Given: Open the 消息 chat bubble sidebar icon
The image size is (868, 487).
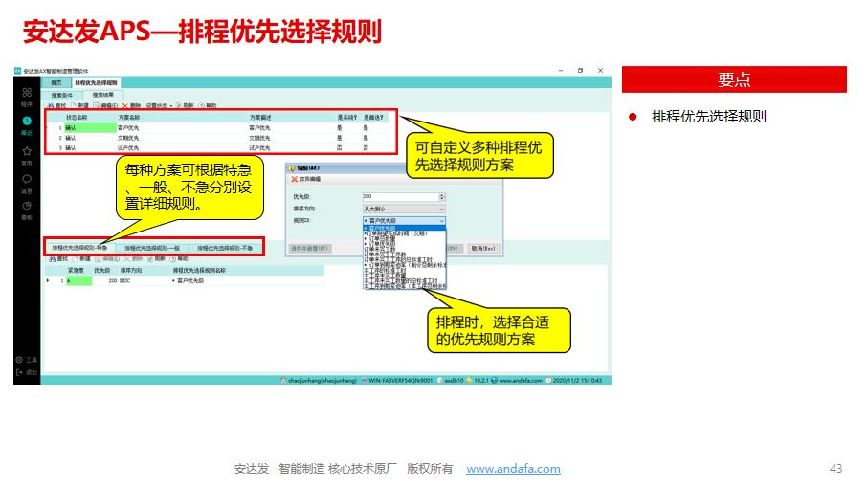Looking at the screenshot, I should pos(27,179).
